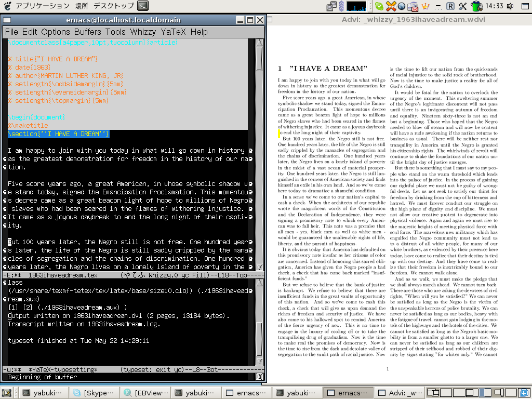Click the 'Output written on 1963ihaveadream.dvi' line

[x=118, y=316]
